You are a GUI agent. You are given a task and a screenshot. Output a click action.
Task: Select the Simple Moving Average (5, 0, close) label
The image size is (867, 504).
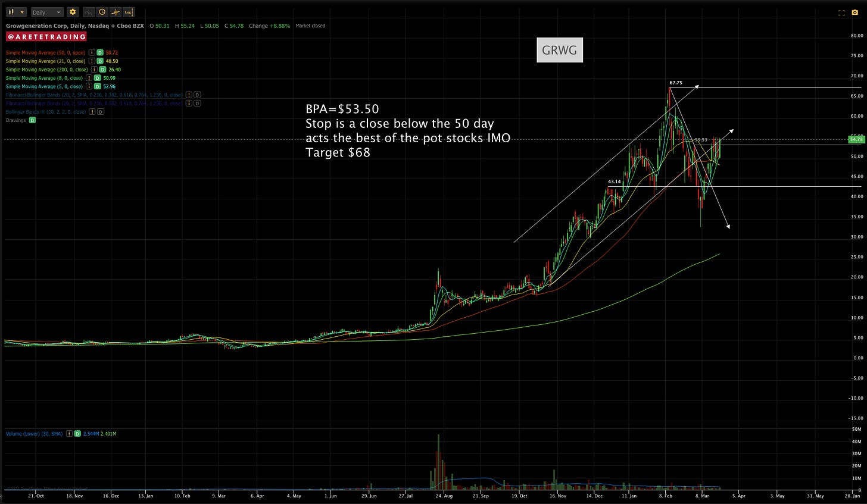(45, 86)
